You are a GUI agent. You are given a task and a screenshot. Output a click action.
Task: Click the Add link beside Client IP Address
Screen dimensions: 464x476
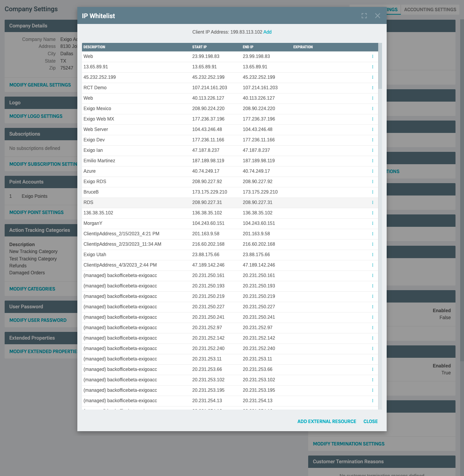(267, 32)
